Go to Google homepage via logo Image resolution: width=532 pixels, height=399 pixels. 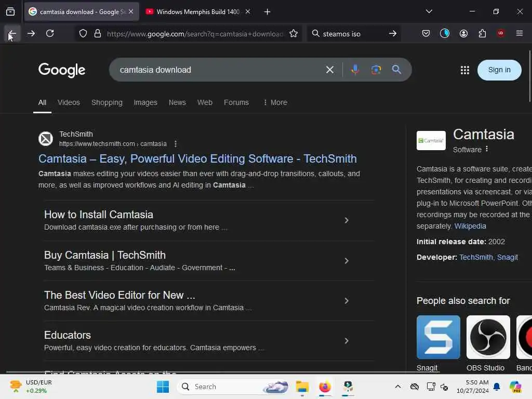click(62, 70)
